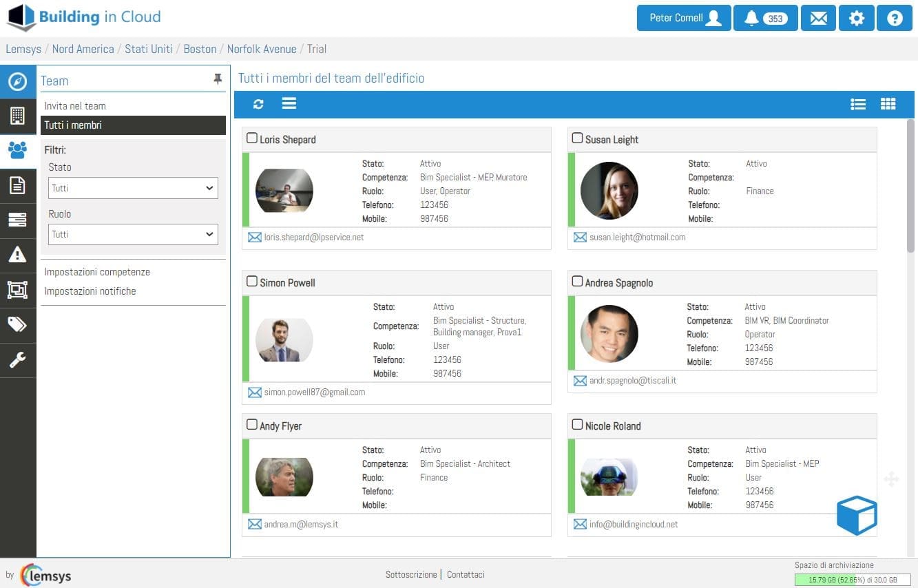918x588 pixels.
Task: Click Andrea Spagnolo profile photo
Action: [x=609, y=334]
